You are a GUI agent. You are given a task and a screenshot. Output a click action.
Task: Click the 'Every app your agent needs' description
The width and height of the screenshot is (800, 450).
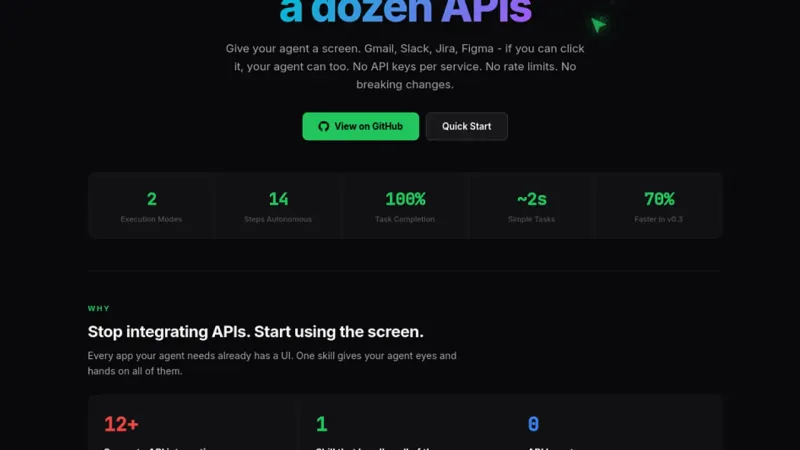[272, 363]
